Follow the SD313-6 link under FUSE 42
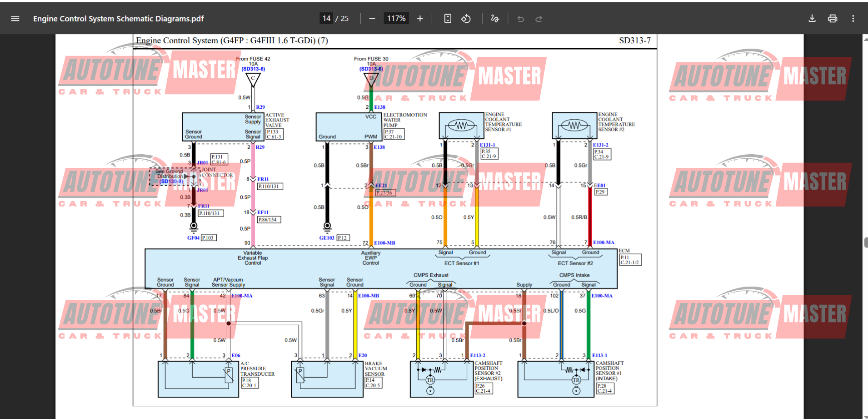 coord(253,69)
